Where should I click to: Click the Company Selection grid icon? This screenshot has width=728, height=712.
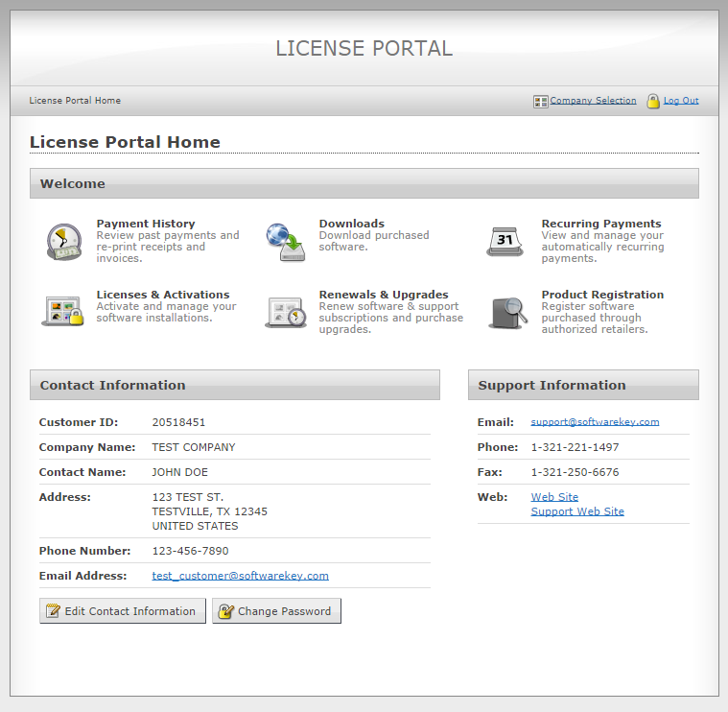[541, 101]
